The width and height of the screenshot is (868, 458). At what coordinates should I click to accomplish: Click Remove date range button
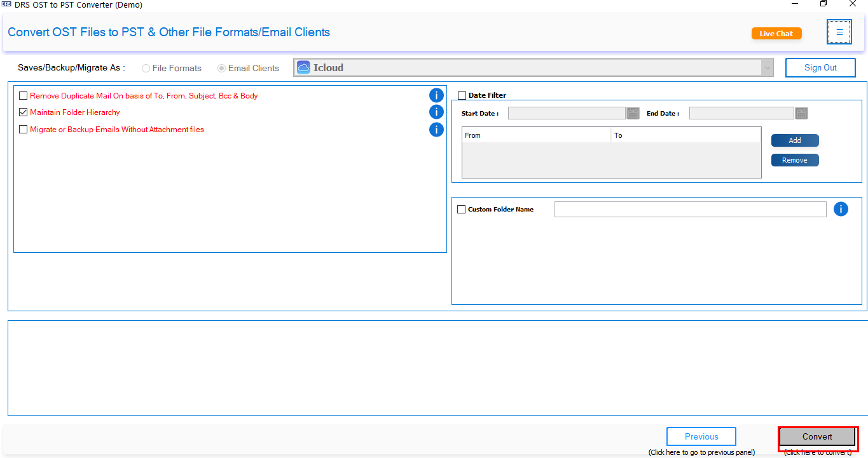tap(795, 160)
